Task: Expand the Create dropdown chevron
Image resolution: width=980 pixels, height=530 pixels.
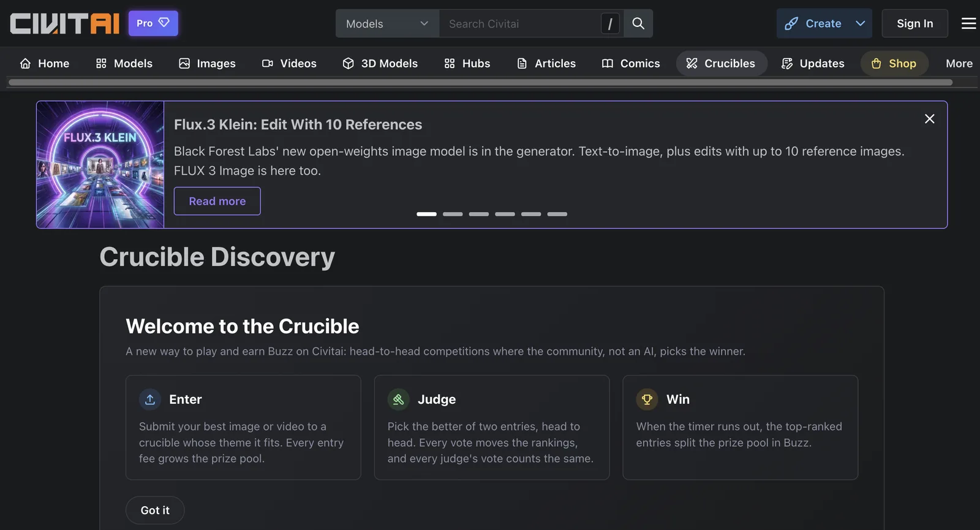Action: (861, 23)
